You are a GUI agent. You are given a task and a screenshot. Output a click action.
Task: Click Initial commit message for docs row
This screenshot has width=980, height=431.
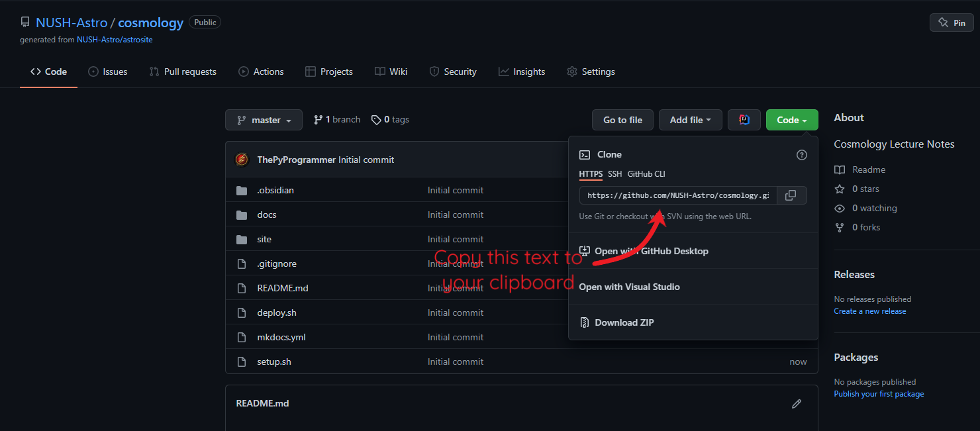pos(456,215)
